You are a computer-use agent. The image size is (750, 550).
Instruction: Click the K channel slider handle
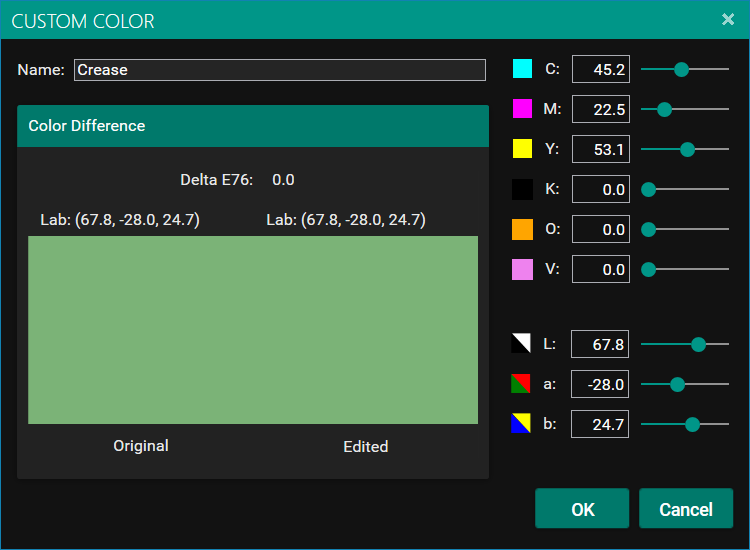[x=648, y=189]
